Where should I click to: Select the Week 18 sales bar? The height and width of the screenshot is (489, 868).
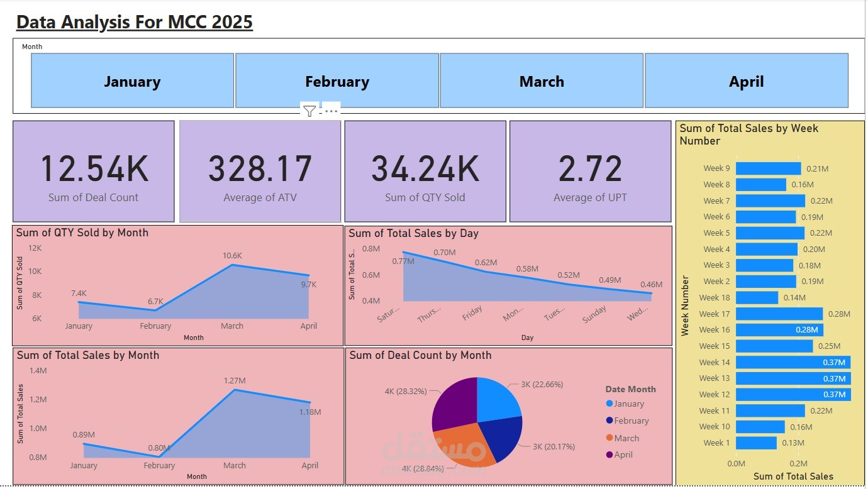coord(757,297)
